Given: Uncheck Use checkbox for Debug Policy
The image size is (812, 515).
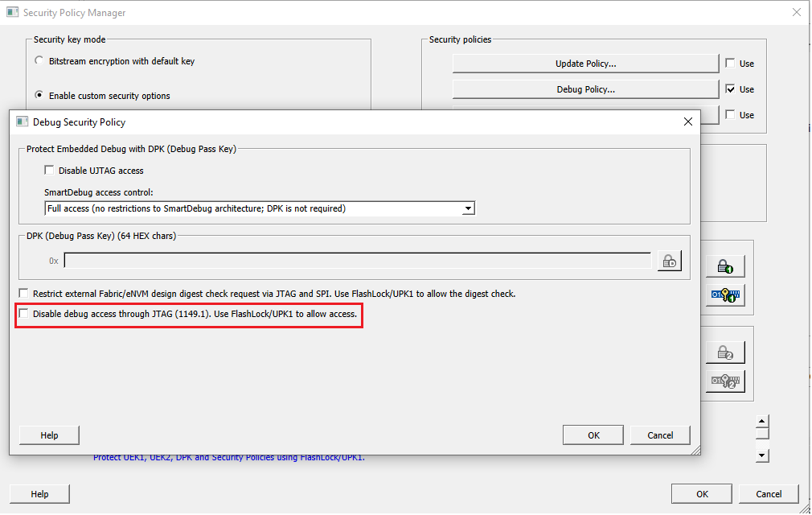Looking at the screenshot, I should pos(730,89).
